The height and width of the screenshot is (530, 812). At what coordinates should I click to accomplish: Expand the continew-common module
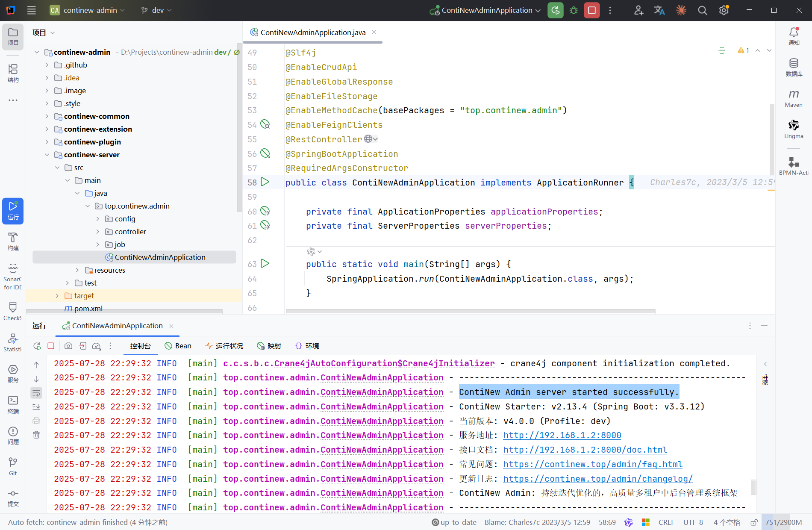tap(47, 116)
